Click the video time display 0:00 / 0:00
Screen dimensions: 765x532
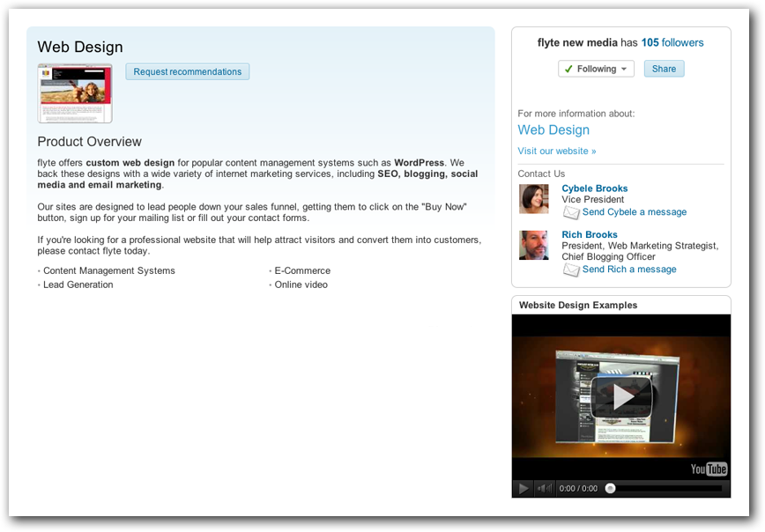pyautogui.click(x=578, y=489)
